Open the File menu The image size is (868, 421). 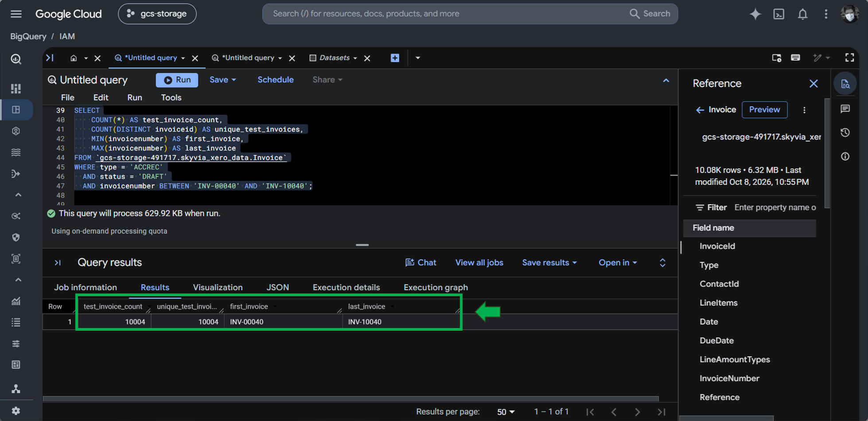tap(67, 97)
